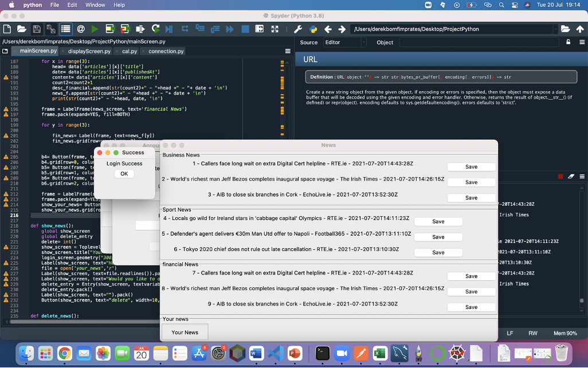588x368 pixels.
Task: Click the browse tabs icon beside mainScreen.py
Action: click(5, 51)
